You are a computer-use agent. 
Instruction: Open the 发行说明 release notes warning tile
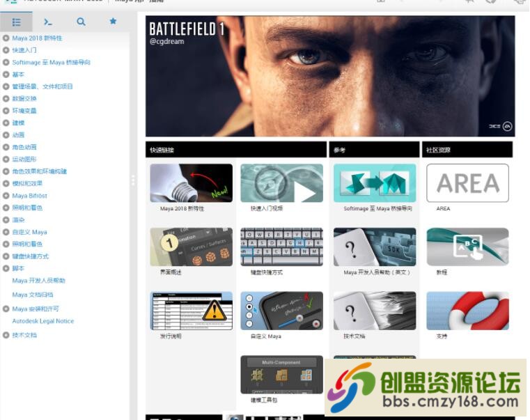192,311
